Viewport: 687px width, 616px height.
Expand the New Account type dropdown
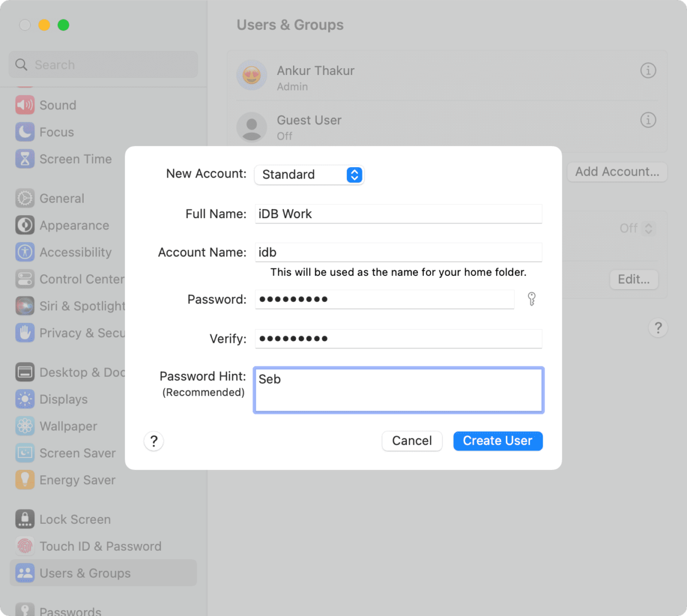click(x=354, y=175)
